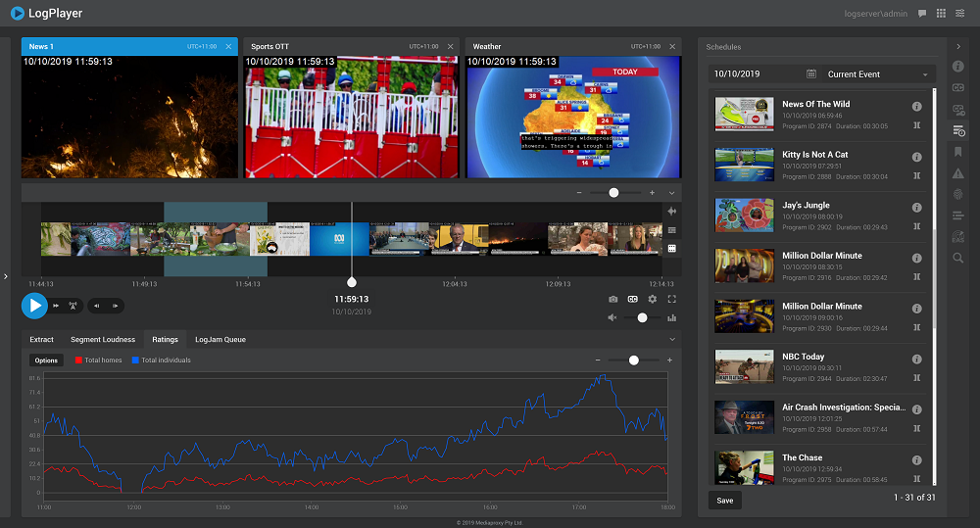The height and width of the screenshot is (528, 980).
Task: Open the NBC Today thumbnail
Action: (745, 366)
